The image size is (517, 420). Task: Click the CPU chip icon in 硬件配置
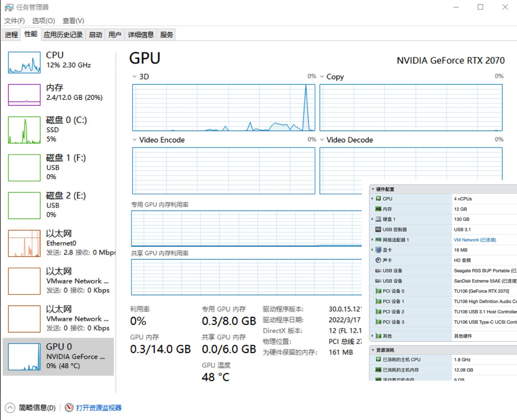pos(378,198)
